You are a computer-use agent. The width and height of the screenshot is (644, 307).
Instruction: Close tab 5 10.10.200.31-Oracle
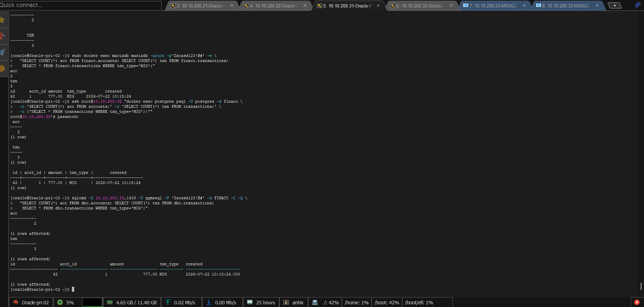pyautogui.click(x=378, y=5)
